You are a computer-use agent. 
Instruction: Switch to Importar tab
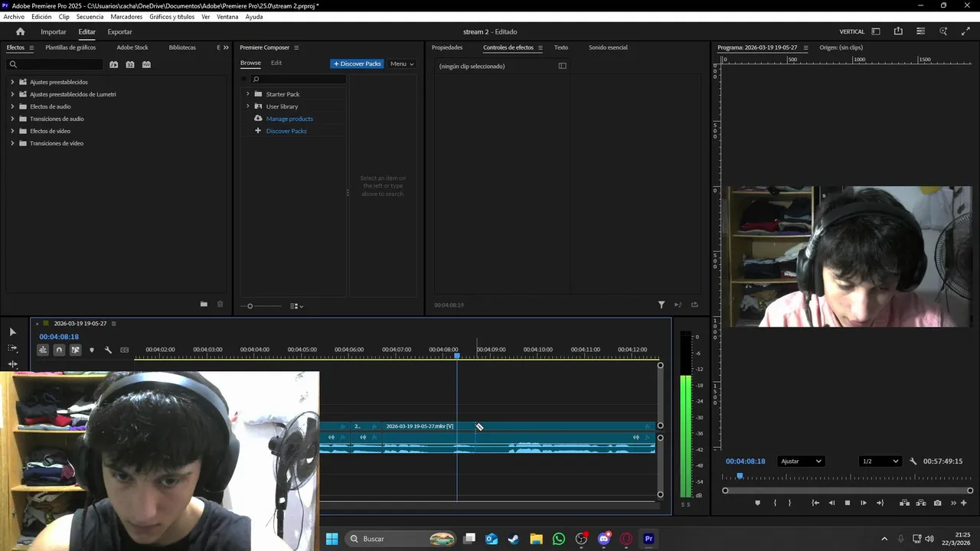coord(54,31)
